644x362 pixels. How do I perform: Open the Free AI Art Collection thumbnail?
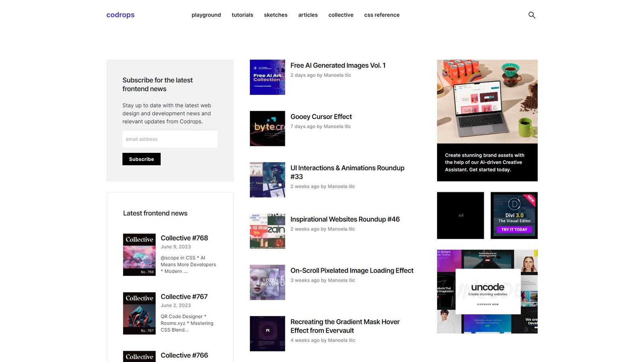pos(267,77)
